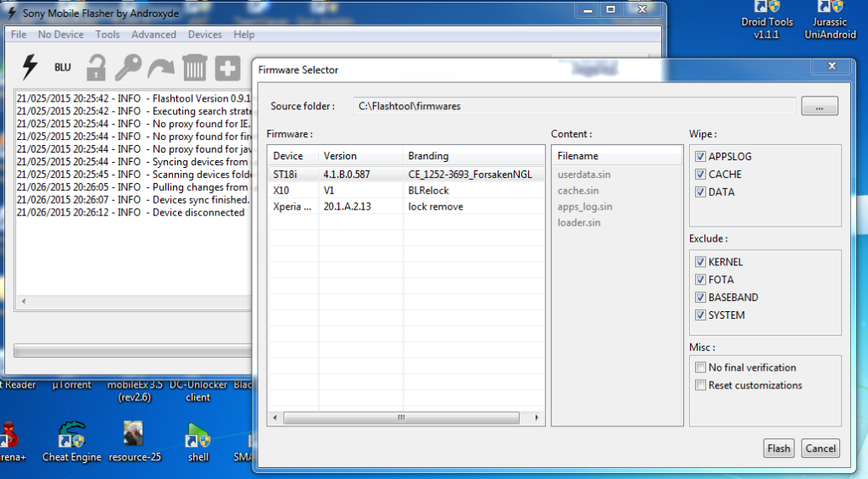Image resolution: width=868 pixels, height=479 pixels.
Task: Minimize the Sony Mobile Flasher window
Action: coord(588,10)
